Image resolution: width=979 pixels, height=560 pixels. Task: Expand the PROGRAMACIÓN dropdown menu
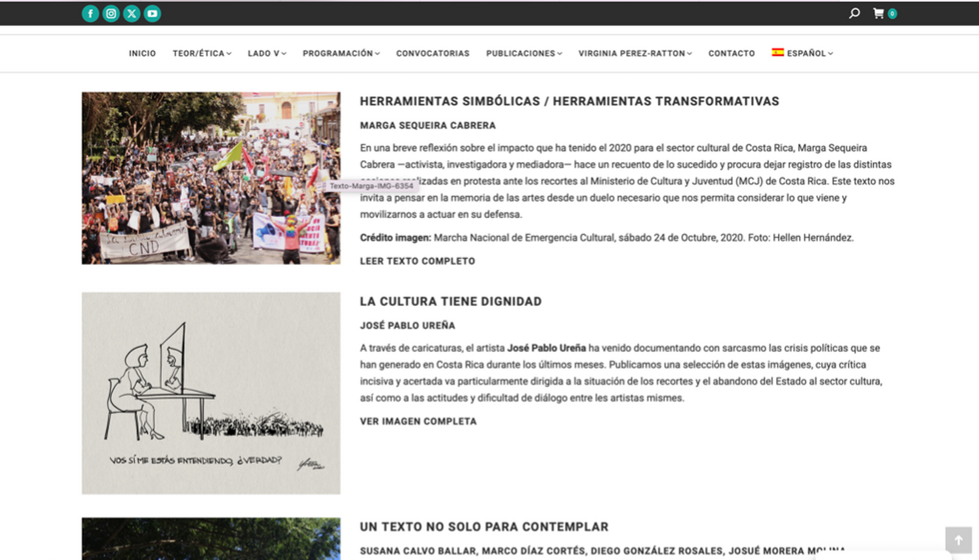pyautogui.click(x=341, y=53)
